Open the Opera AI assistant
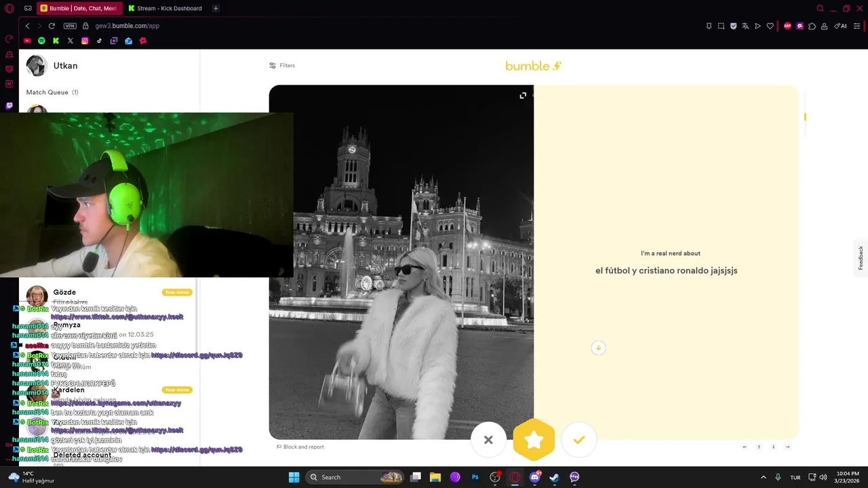 [x=841, y=26]
